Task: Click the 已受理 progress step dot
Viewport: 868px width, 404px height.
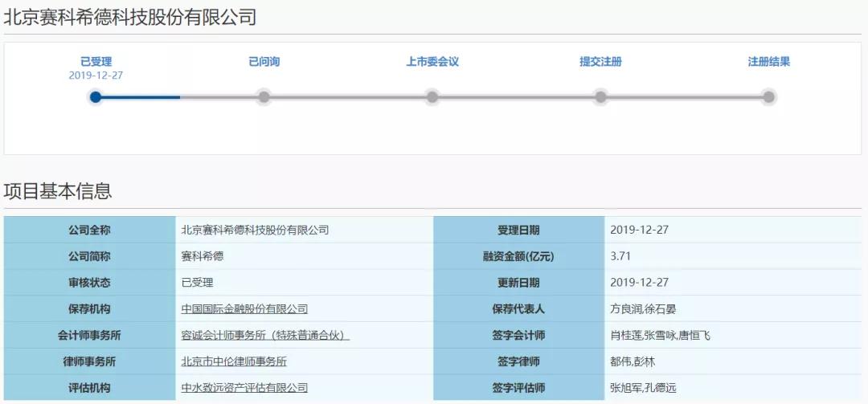Action: point(96,97)
